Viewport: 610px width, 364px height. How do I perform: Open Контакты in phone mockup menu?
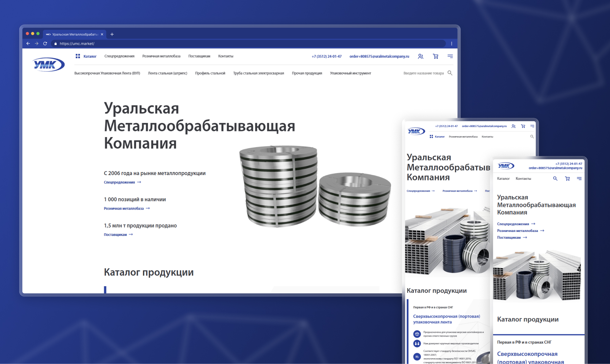523,178
